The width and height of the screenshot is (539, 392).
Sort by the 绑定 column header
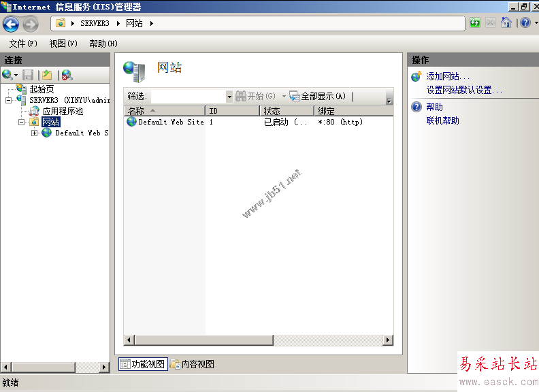point(354,111)
